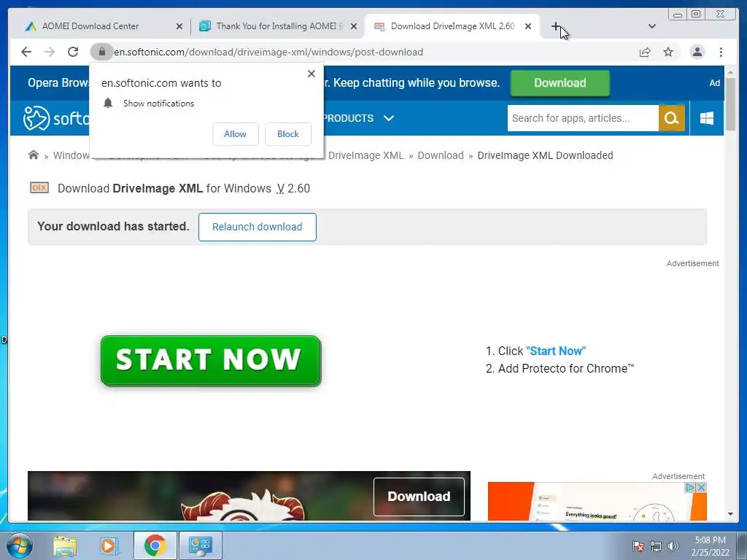The image size is (747, 560).
Task: Open site info via the padlock icon
Action: 101,52
